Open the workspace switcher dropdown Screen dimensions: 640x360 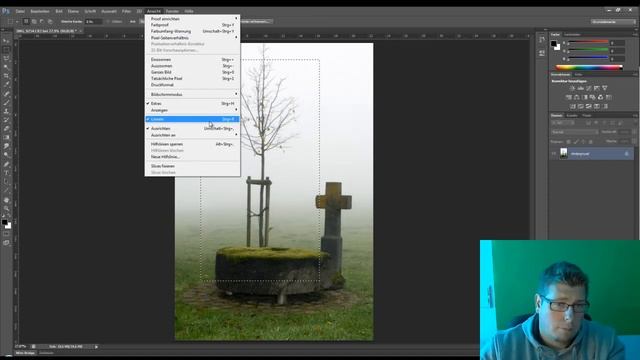(x=613, y=22)
